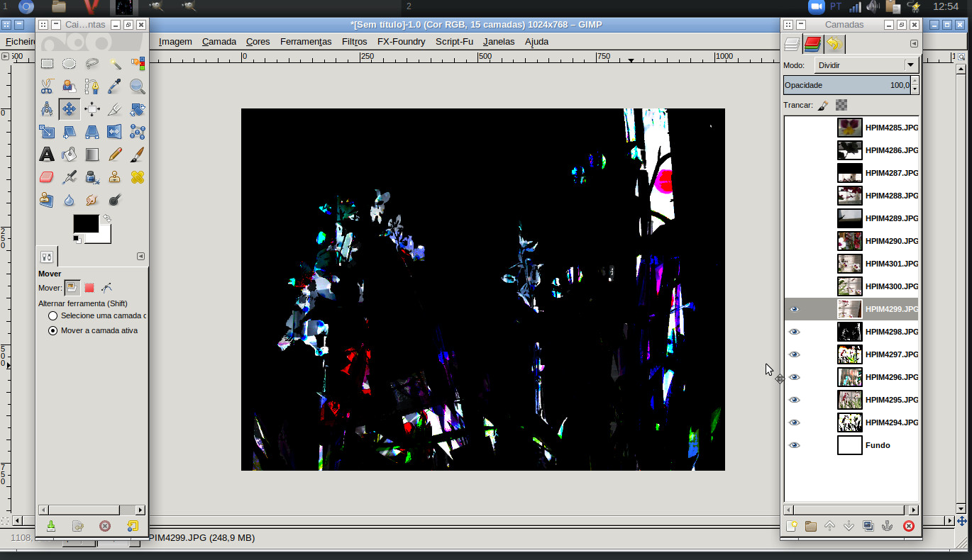Hide the Fundo layer
Viewport: 972px width, 560px height.
pyautogui.click(x=795, y=445)
